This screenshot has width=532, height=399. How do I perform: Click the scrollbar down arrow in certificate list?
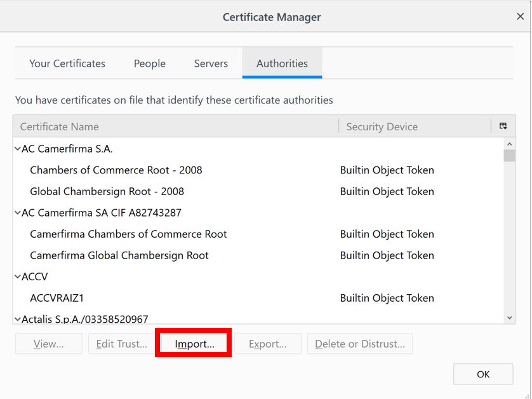click(x=509, y=318)
